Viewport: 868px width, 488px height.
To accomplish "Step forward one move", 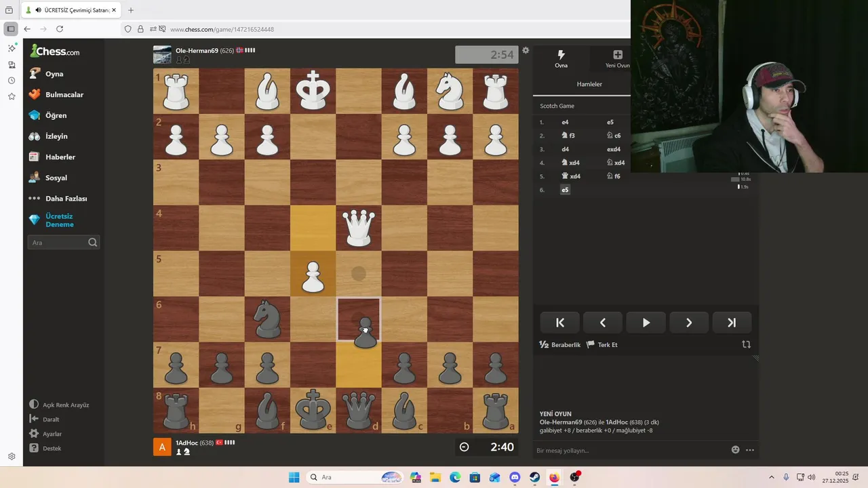I will [x=688, y=323].
